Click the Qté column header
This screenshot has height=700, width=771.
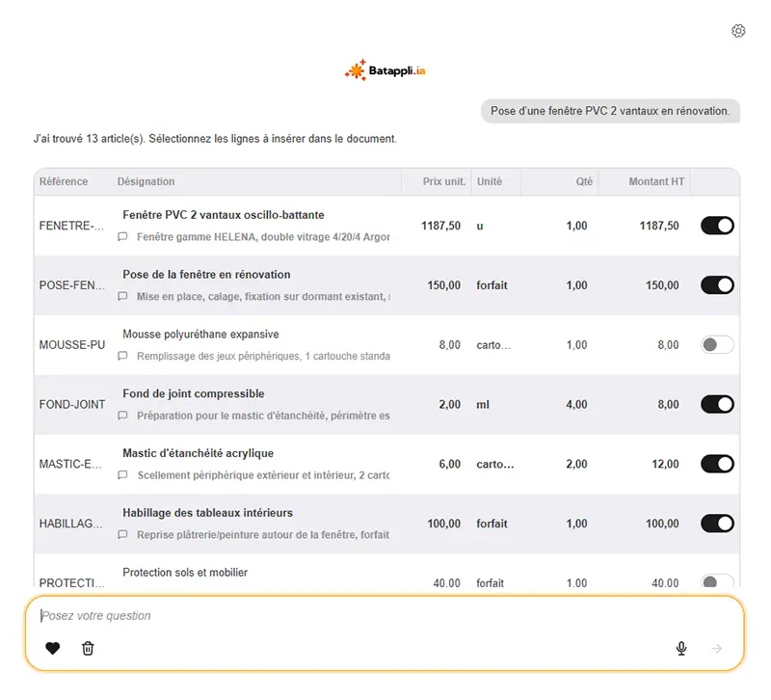[584, 181]
